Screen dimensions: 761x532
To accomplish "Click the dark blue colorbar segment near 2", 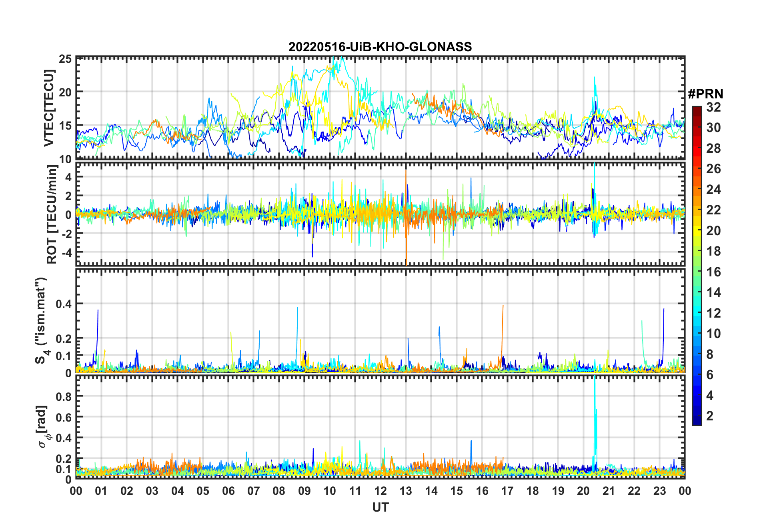I will pyautogui.click(x=697, y=416).
